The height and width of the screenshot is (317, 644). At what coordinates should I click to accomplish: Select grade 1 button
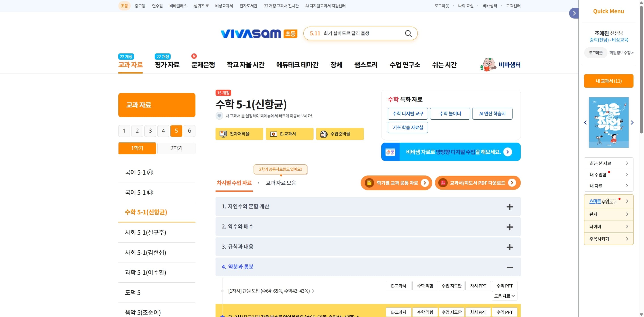click(x=124, y=131)
